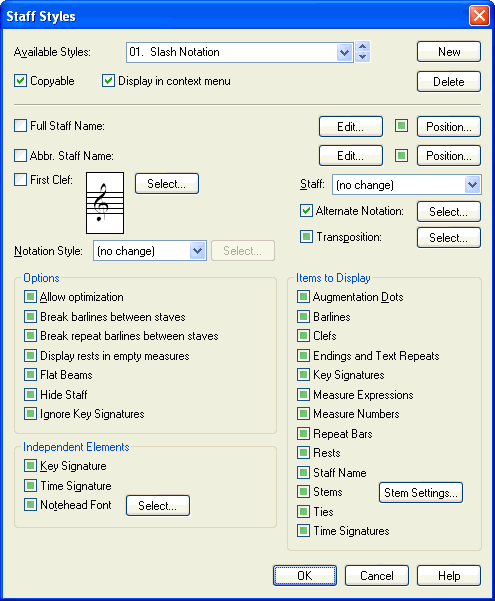495x601 pixels.
Task: Step down to next available style
Action: click(363, 57)
